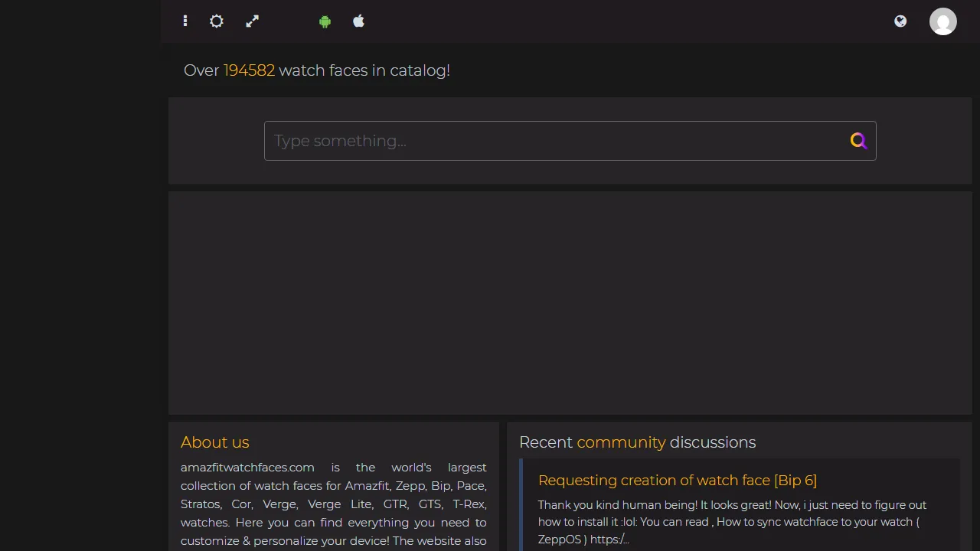Click the orange 'community' word in heading

click(621, 442)
